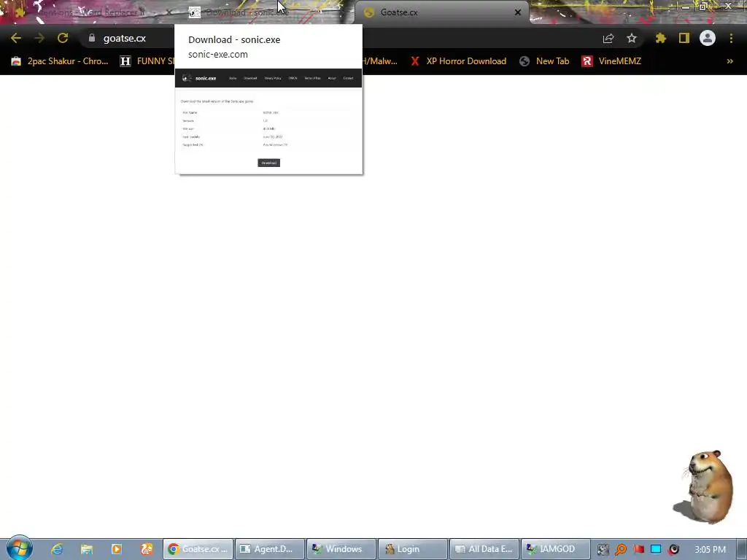Show the hidden bookmarks with the double chevron
This screenshot has width=747, height=560.
point(729,61)
